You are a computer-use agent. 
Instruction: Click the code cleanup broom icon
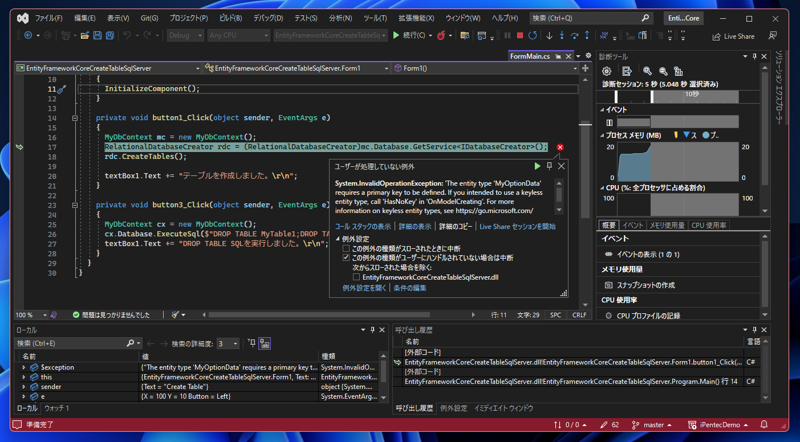(175, 315)
